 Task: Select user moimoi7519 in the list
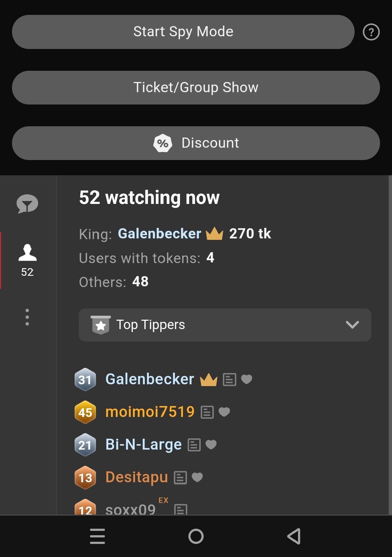pos(150,412)
